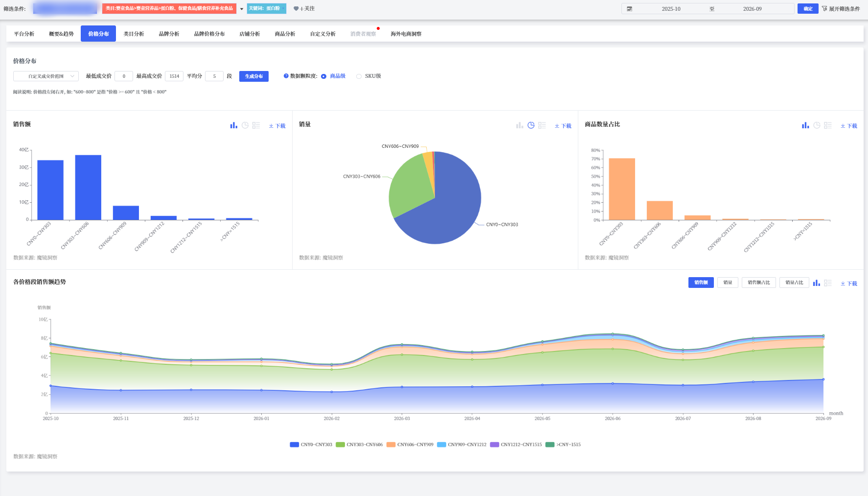This screenshot has height=496, width=868.
Task: Toggle the CNY1212~CNY1515 legend swatch
Action: pos(494,445)
